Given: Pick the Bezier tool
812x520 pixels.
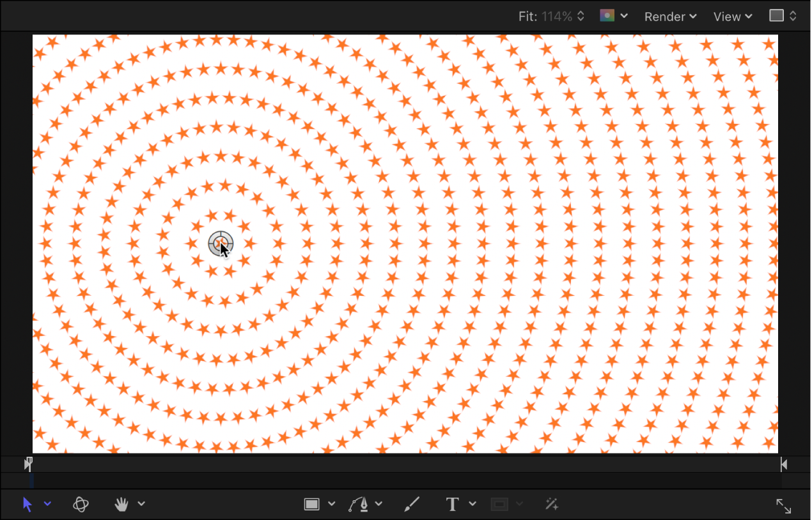Looking at the screenshot, I should pyautogui.click(x=359, y=503).
